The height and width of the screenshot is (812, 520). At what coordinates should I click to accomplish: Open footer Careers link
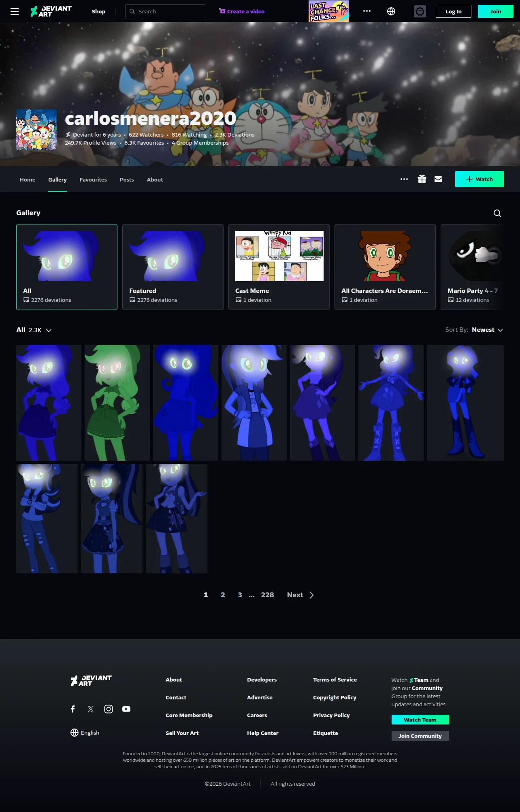pyautogui.click(x=257, y=716)
